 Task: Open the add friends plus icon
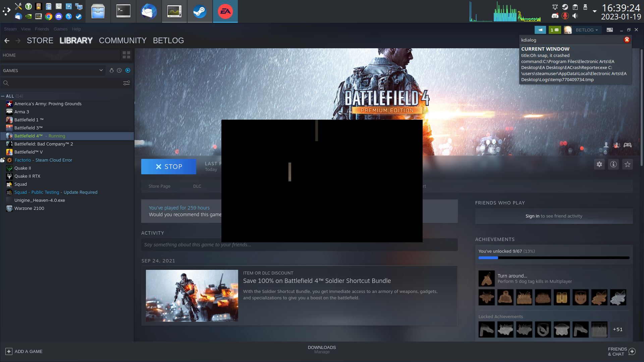pyautogui.click(x=632, y=352)
